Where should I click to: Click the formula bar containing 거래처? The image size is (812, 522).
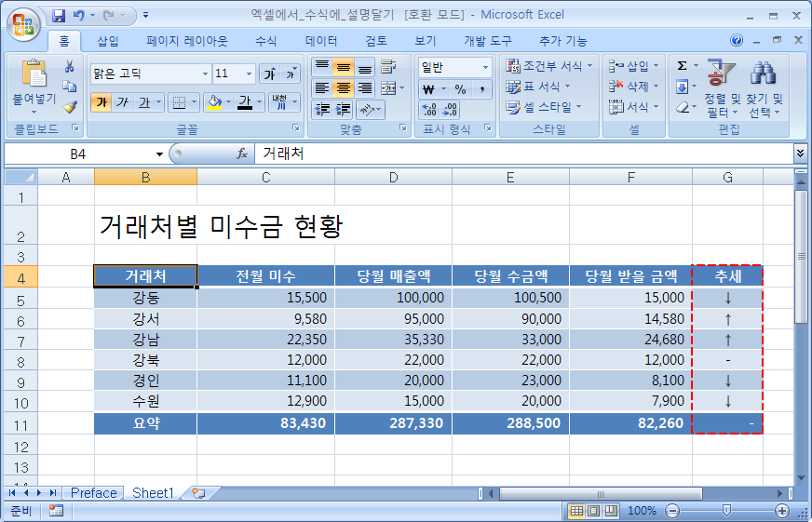click(x=523, y=154)
